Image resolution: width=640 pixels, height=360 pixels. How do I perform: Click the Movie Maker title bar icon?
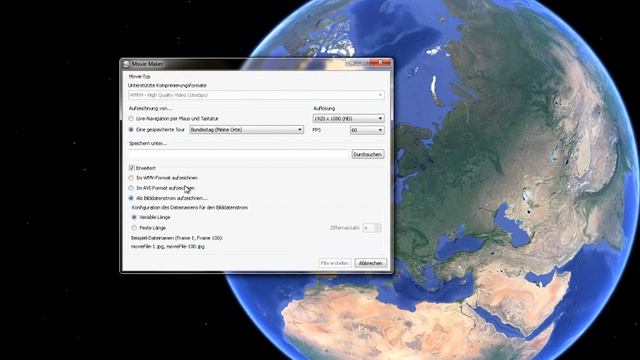click(126, 64)
